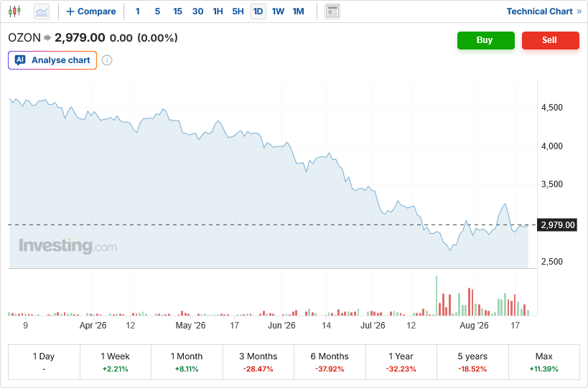The height and width of the screenshot is (388, 588).
Task: Click the Jun '26 date label
Action: 281,326
